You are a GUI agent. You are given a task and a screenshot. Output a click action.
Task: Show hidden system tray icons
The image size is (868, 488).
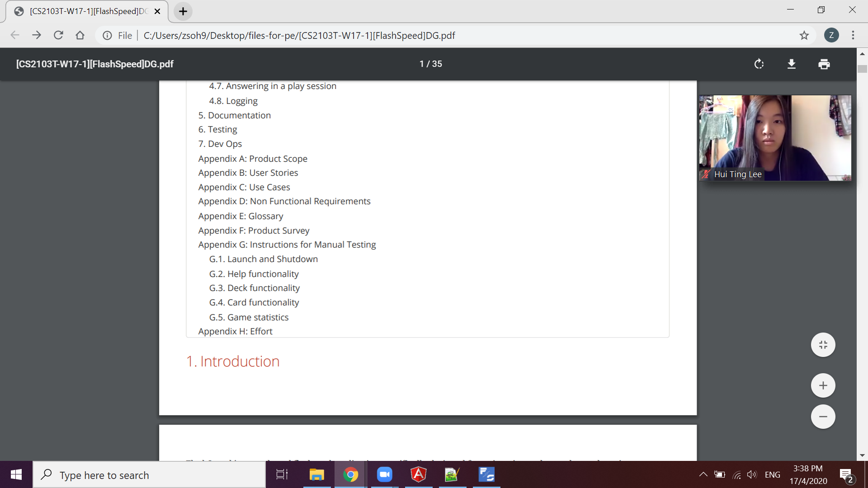point(703,474)
